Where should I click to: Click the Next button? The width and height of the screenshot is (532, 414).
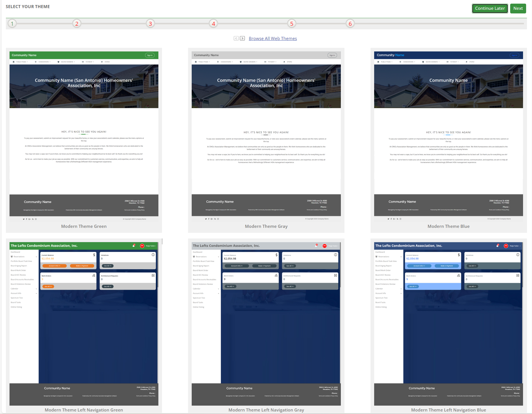coord(518,8)
